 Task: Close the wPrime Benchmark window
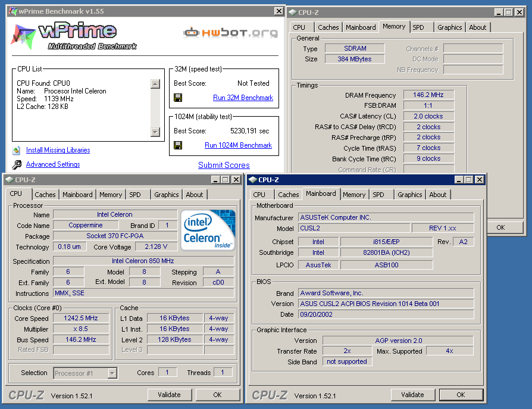click(x=278, y=11)
